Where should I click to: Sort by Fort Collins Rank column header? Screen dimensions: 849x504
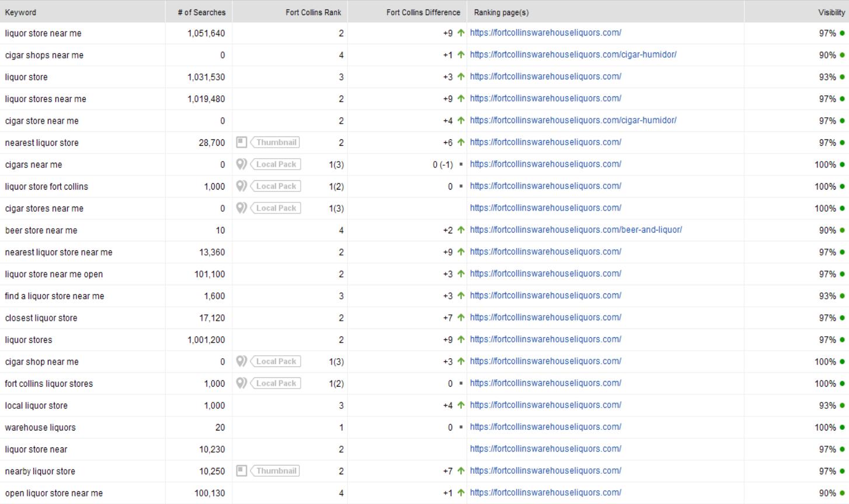pyautogui.click(x=313, y=12)
